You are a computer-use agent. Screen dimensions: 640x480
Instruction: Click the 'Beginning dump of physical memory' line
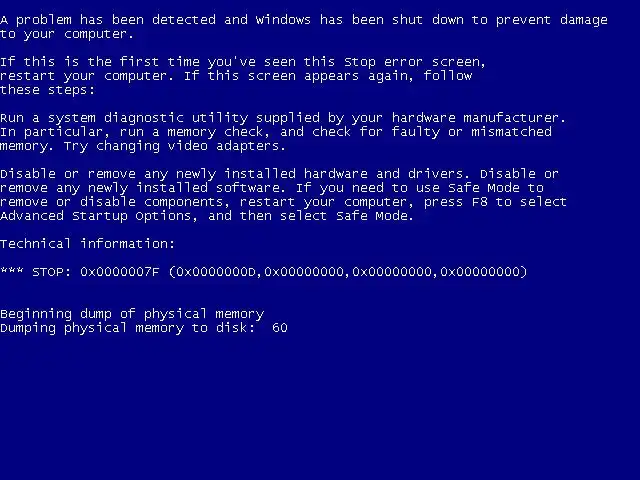132,314
